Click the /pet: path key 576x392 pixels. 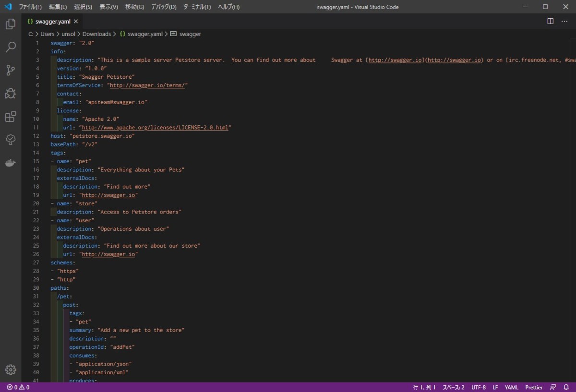65,297
